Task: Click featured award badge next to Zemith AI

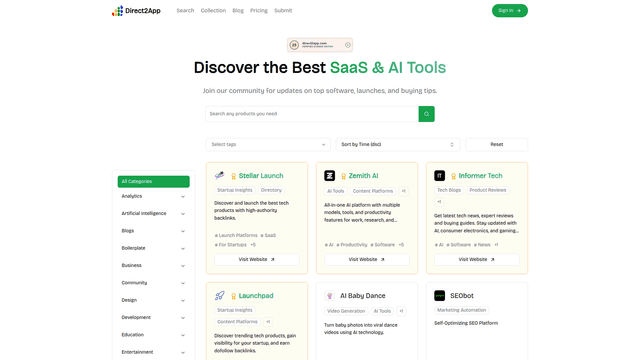Action: click(343, 176)
